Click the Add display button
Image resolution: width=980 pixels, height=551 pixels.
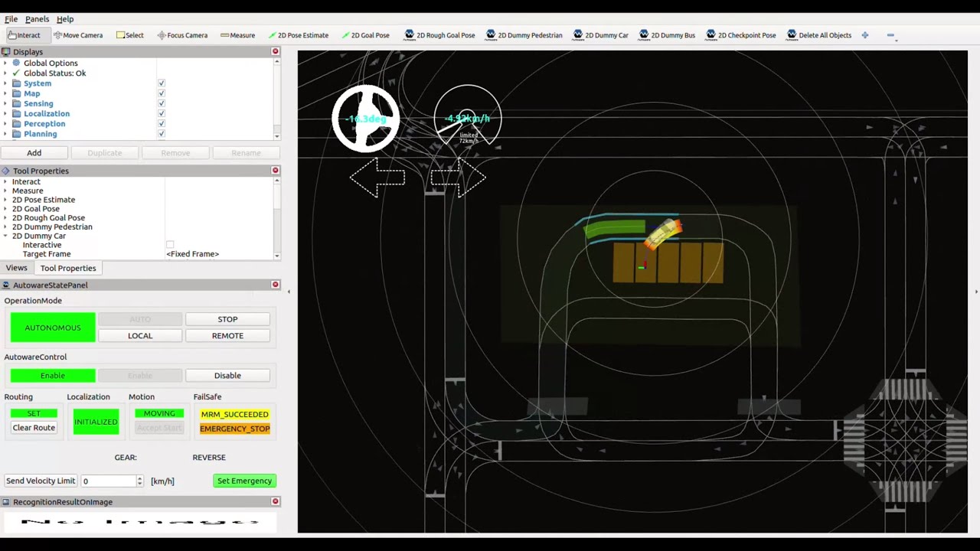(x=34, y=152)
